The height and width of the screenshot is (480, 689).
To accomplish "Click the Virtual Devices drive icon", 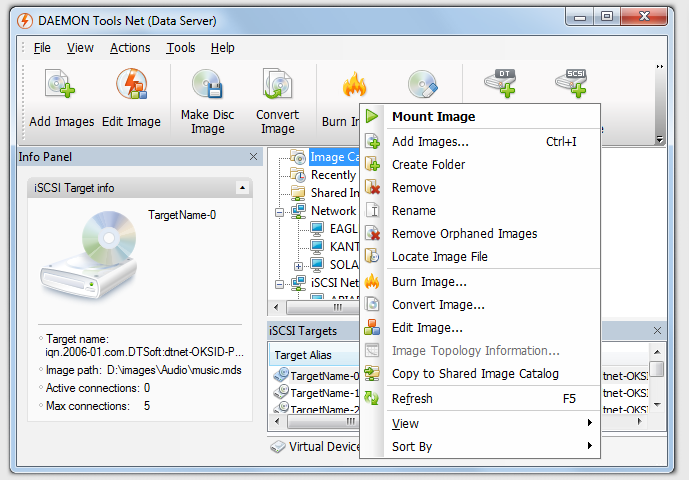I will (x=278, y=447).
